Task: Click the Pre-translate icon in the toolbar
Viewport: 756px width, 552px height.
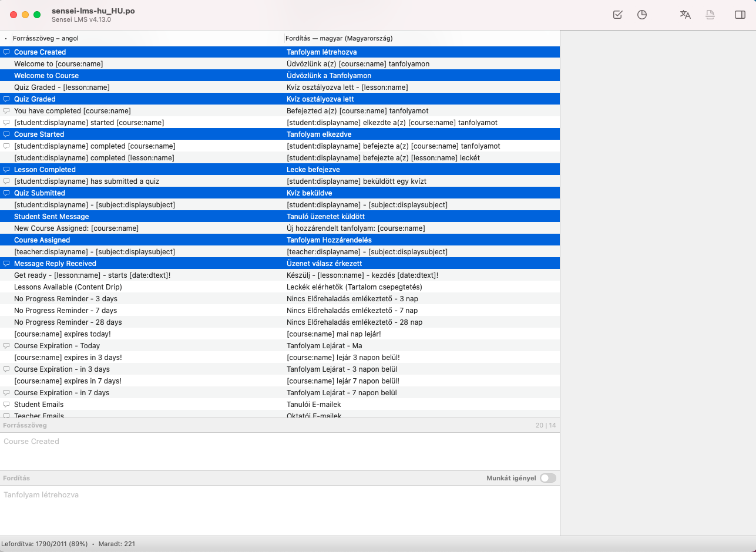Action: pyautogui.click(x=685, y=15)
